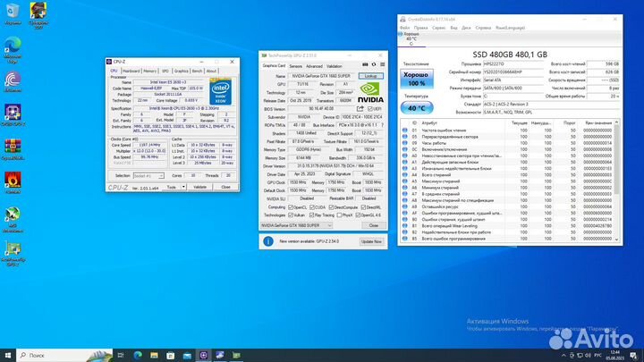Switch to Mainboard tab in CPU-Z

tap(131, 71)
